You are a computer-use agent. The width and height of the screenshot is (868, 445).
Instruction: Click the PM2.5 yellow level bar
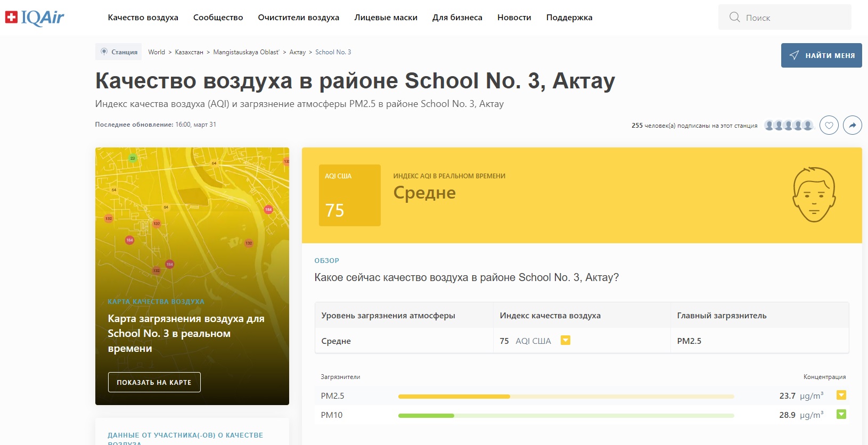tap(454, 396)
